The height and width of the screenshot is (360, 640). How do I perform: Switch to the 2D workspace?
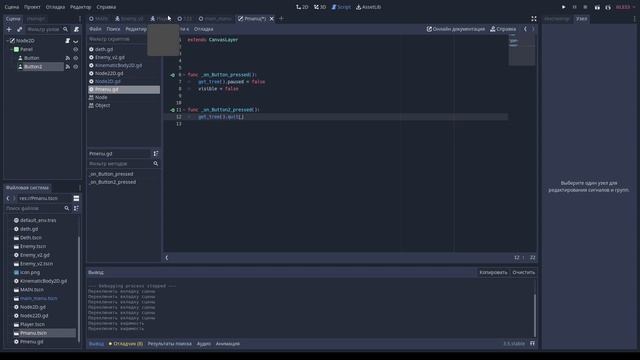(302, 7)
